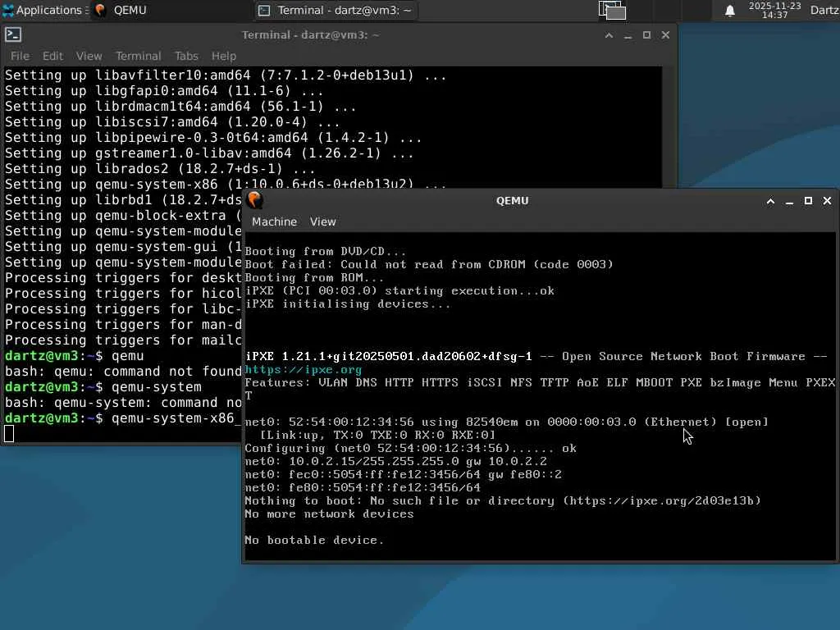The height and width of the screenshot is (630, 840).
Task: Click the https://ipxe.org link in QEMU
Action: pyautogui.click(x=304, y=370)
